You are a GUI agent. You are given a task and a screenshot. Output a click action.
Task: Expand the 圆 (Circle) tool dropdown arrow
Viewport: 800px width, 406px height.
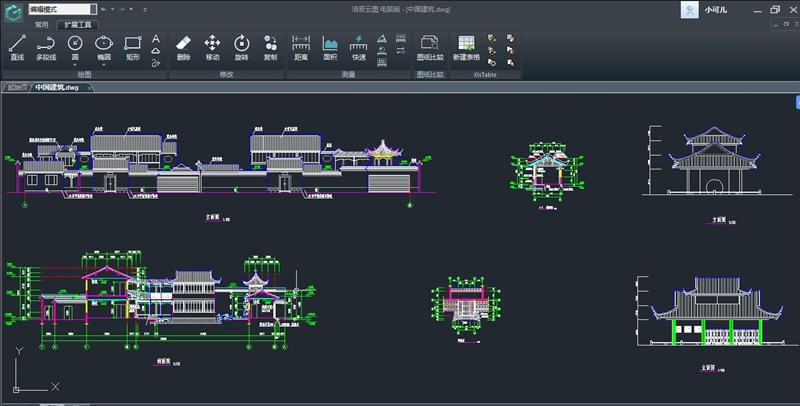[75, 66]
